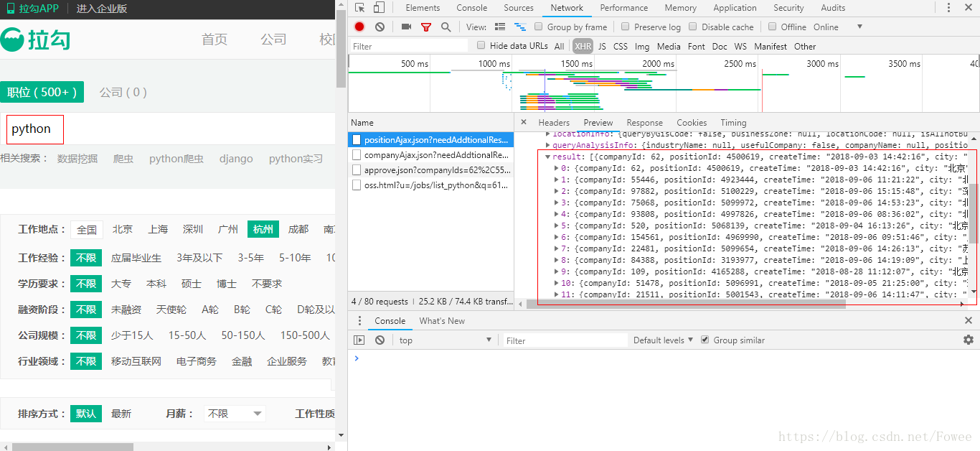
Task: Toggle the Offline checkbox
Action: [773, 27]
